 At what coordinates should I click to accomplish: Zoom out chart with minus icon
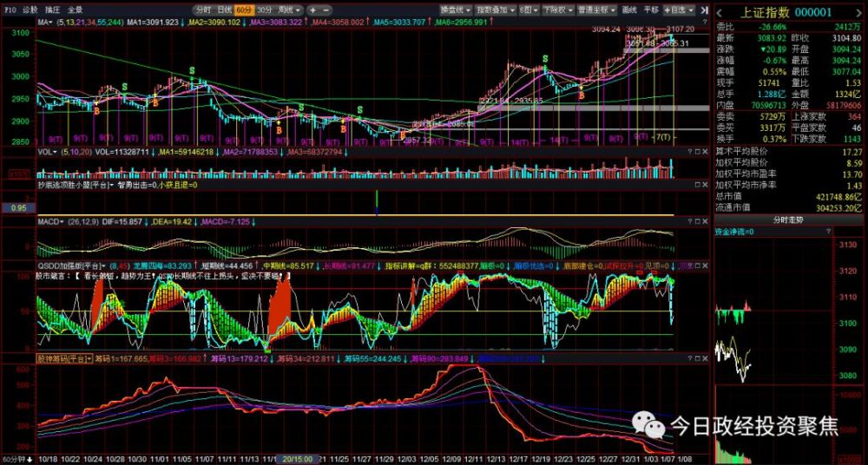pos(326,10)
